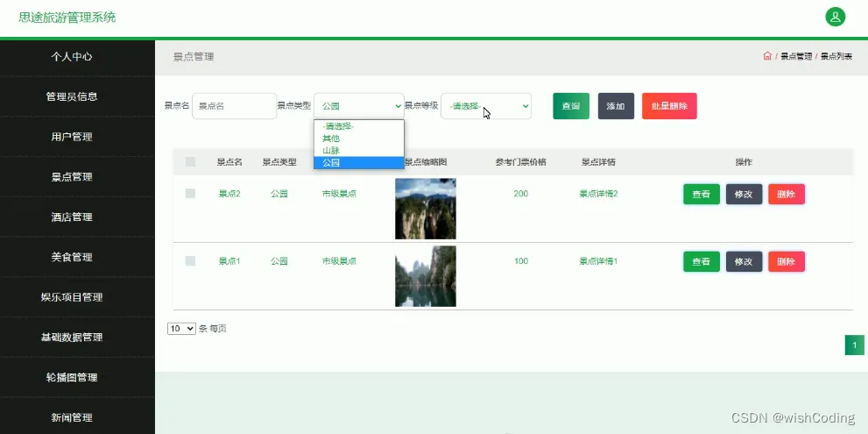
Task: Click the 参考门票价格 column header
Action: pyautogui.click(x=521, y=162)
